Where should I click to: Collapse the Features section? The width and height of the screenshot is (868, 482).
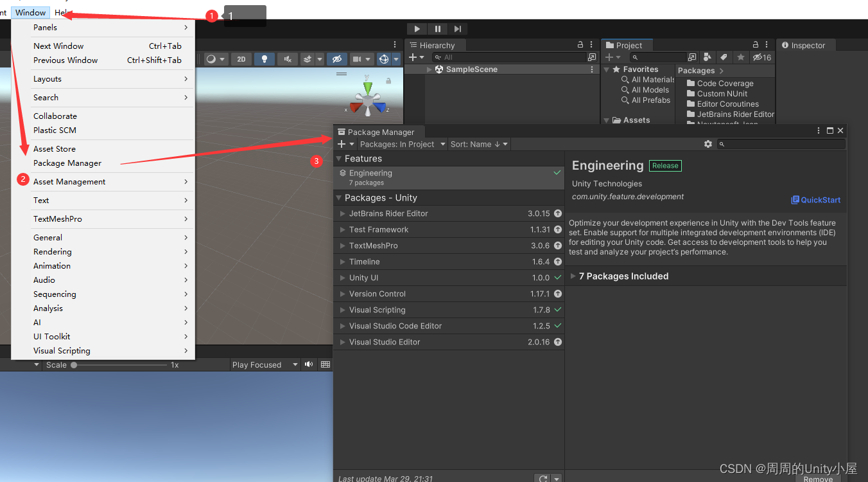click(339, 159)
